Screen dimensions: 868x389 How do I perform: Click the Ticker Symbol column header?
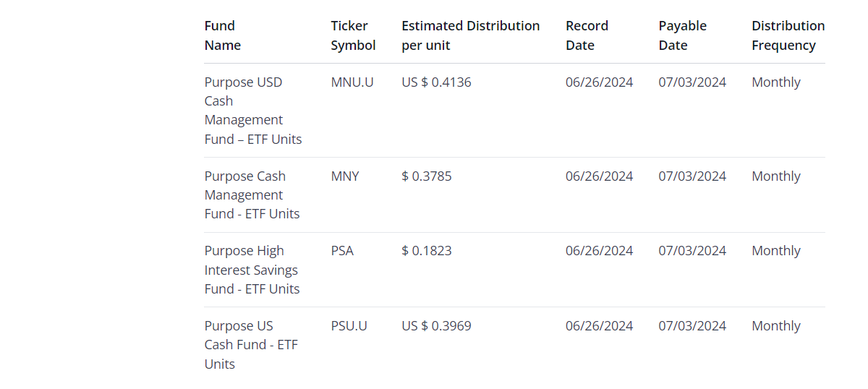coord(353,35)
